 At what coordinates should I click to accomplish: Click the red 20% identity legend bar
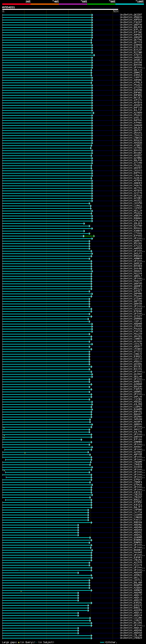pos(16,4)
